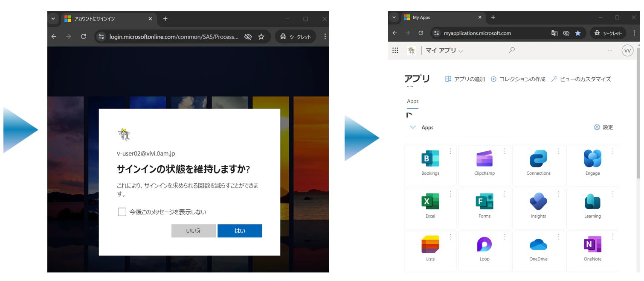Screen dimensions: 644x281
Task: Launch the Excel app tile
Action: point(430,208)
